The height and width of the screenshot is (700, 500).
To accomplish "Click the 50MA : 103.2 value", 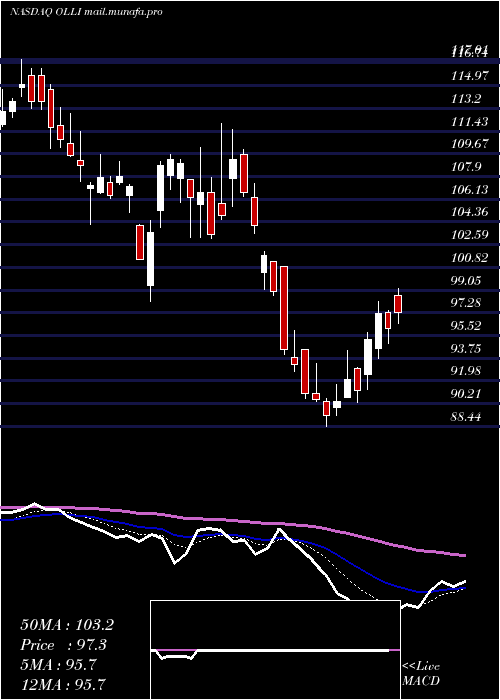I will [67, 625].
